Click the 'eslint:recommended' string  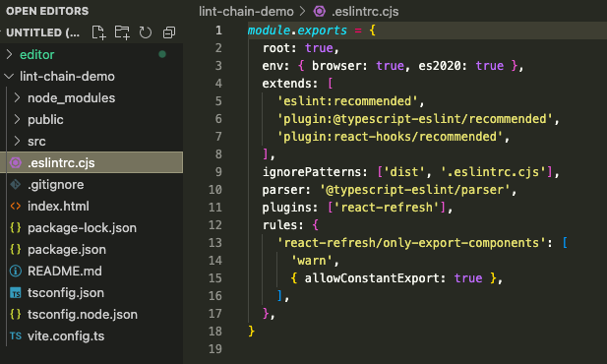click(x=347, y=101)
